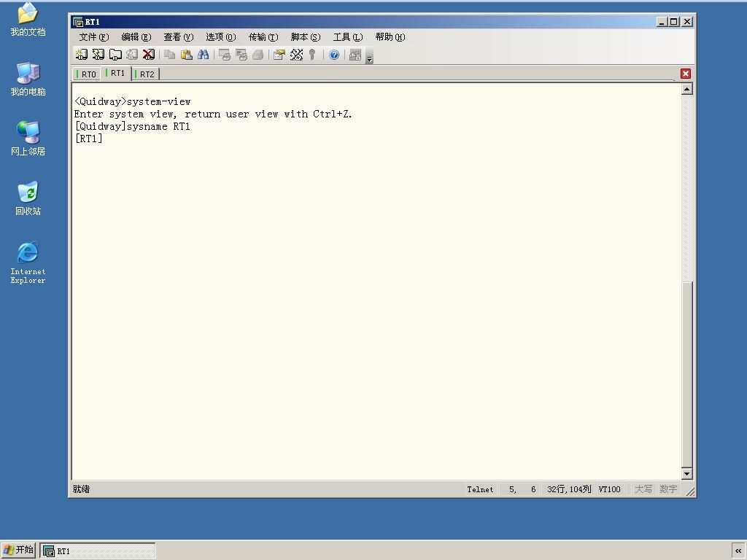The image size is (747, 560).
Task: Minimize the RT1 window
Action: pos(662,22)
